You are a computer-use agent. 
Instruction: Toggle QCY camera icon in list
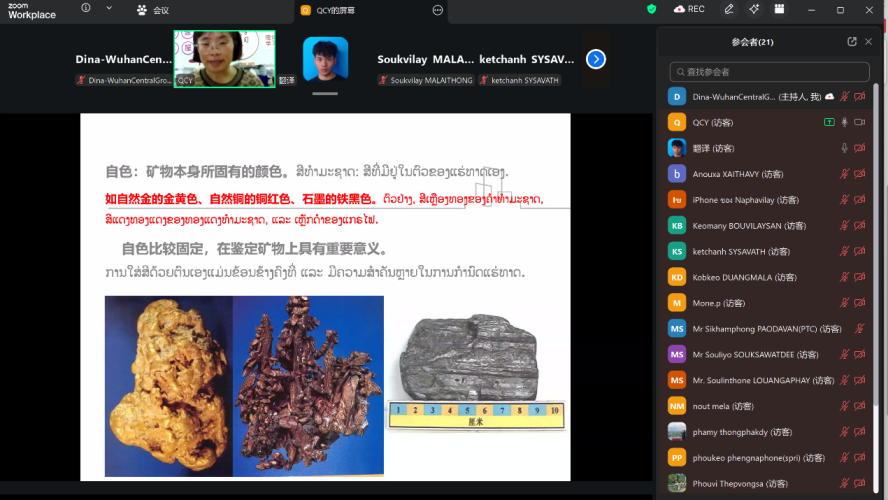coord(860,122)
